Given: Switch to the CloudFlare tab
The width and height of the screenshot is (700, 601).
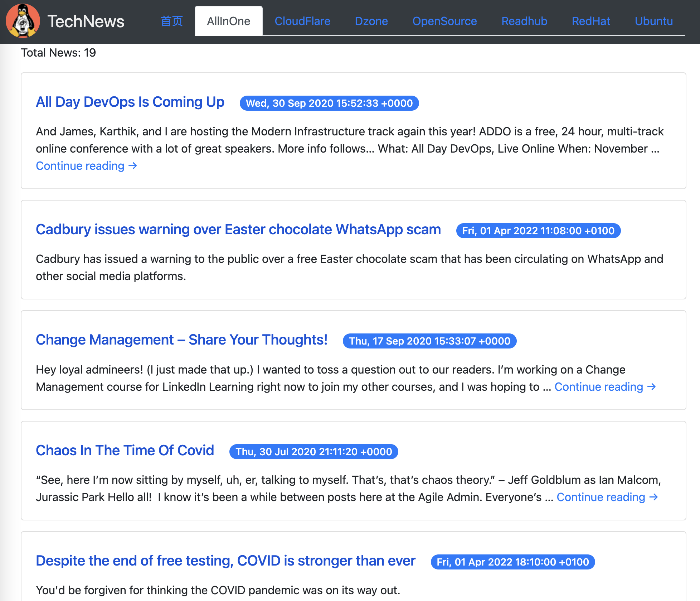Looking at the screenshot, I should click(302, 21).
